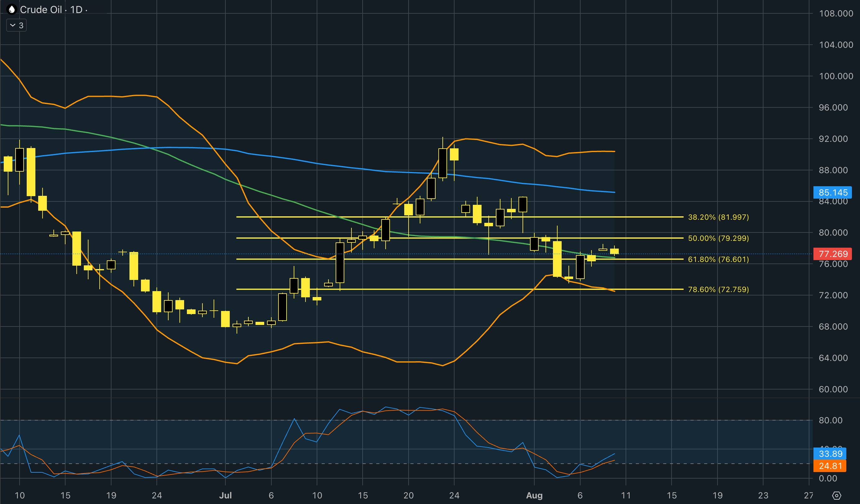The image size is (860, 504).
Task: Click the Aug label on time axis
Action: pyautogui.click(x=534, y=496)
